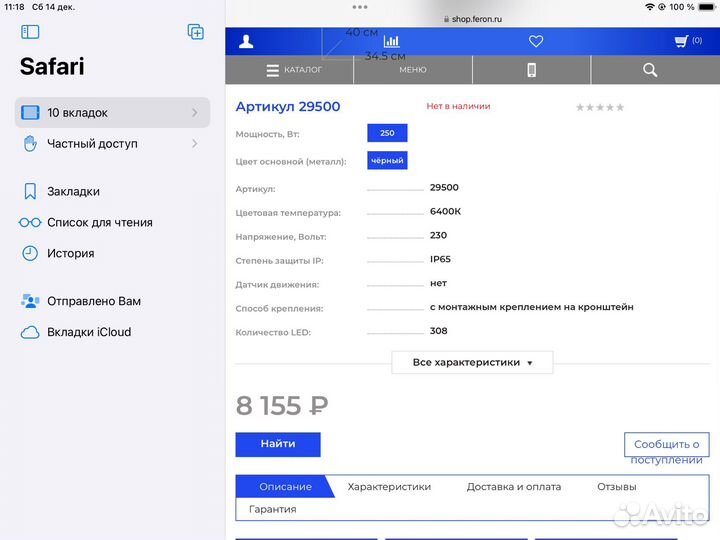The height and width of the screenshot is (540, 720).
Task: Open site search magnifier icon
Action: 650,70
